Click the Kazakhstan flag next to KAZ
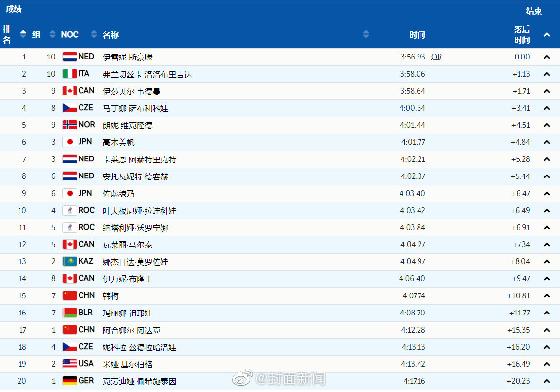This screenshot has width=560, height=392. pos(70,262)
